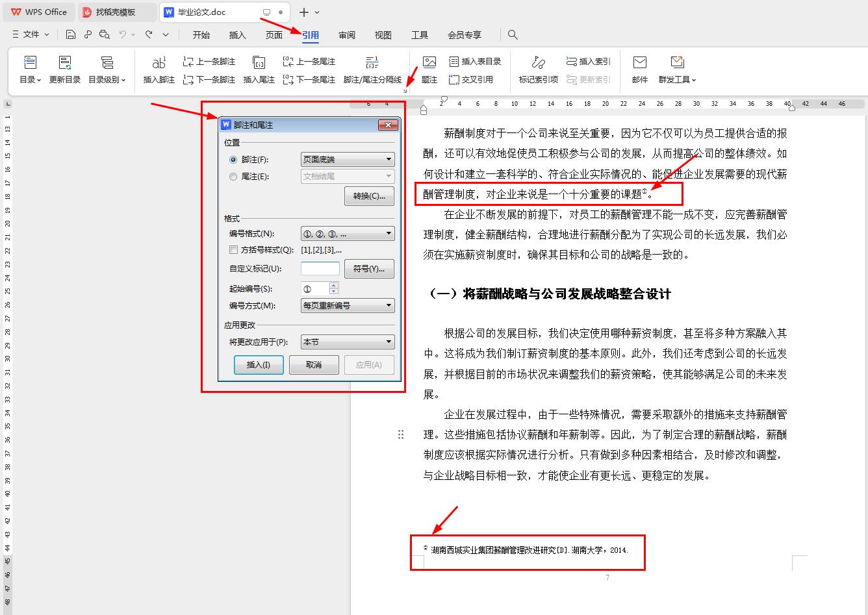The image size is (868, 615).
Task: Jump to 下一条脚注 (Next Footnote)
Action: (x=209, y=79)
